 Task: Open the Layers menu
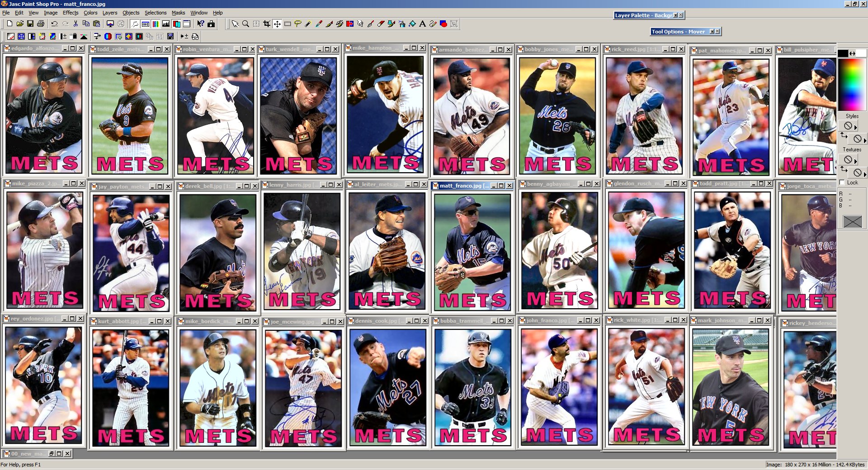coord(110,13)
